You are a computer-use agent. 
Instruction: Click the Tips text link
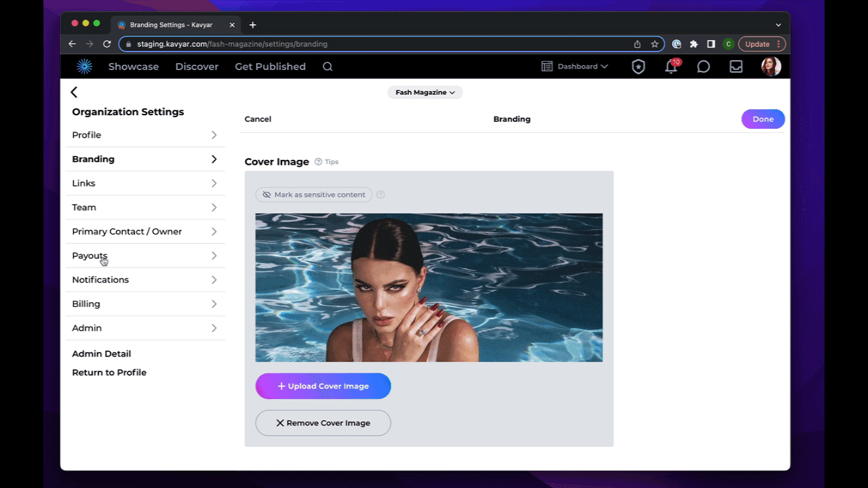[x=332, y=162]
